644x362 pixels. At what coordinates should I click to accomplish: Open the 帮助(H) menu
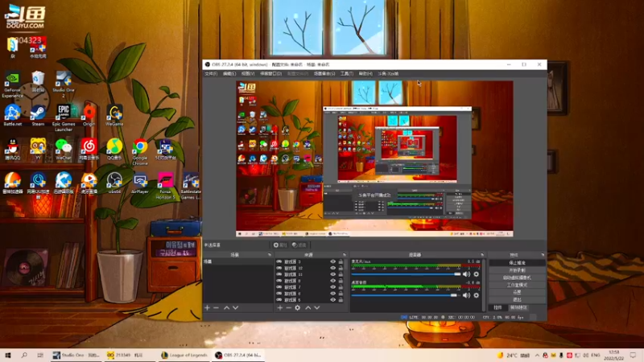365,73
